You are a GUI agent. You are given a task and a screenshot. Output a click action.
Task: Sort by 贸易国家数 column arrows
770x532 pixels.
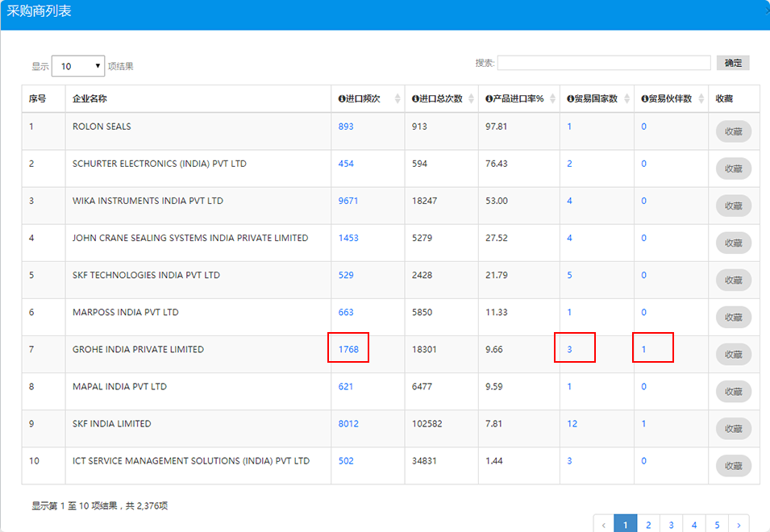coord(626,98)
